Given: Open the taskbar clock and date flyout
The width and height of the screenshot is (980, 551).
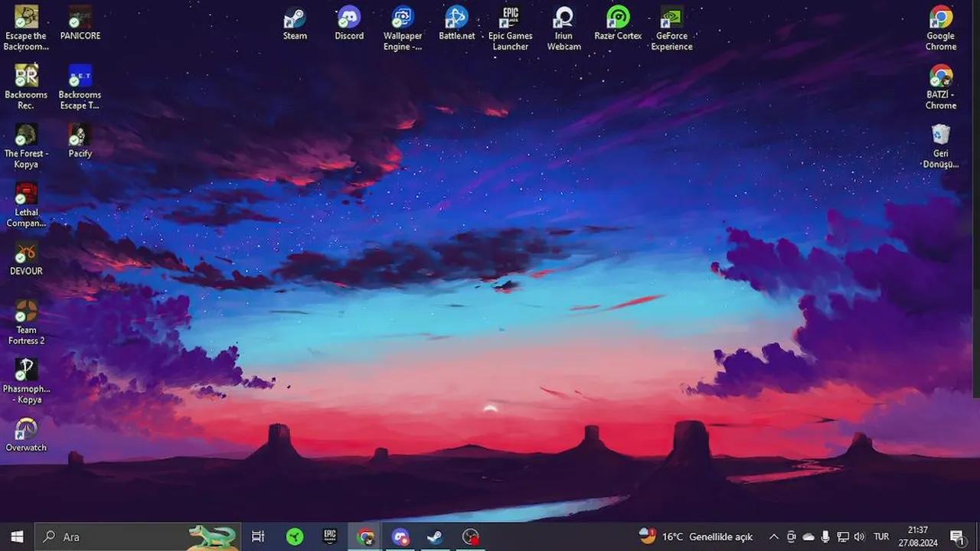Looking at the screenshot, I should tap(917, 536).
